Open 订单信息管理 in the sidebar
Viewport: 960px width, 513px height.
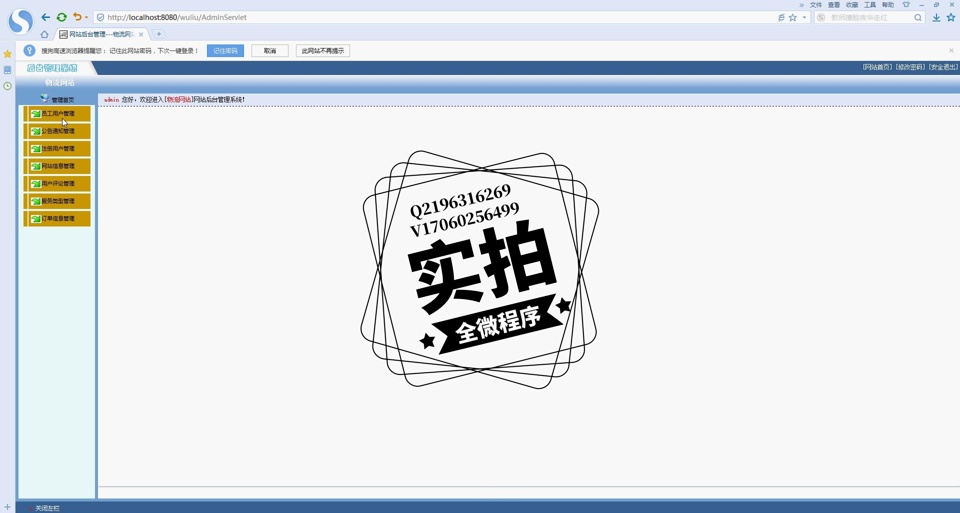[x=58, y=219]
